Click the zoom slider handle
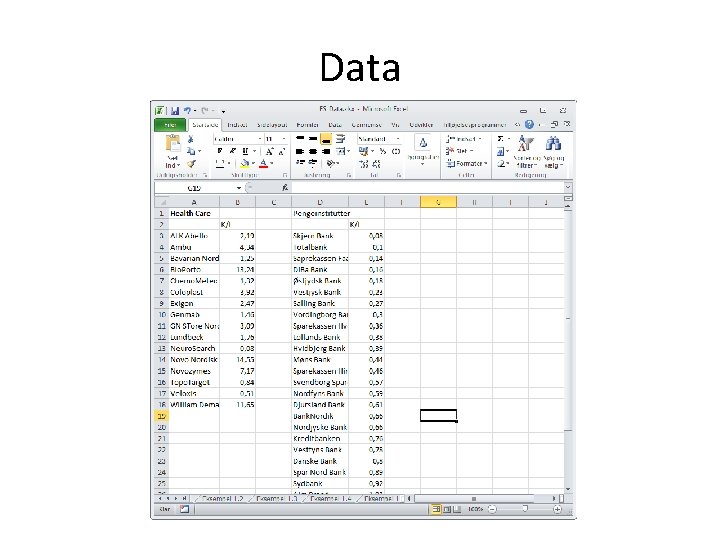This screenshot has width=720, height=540. [x=525, y=509]
